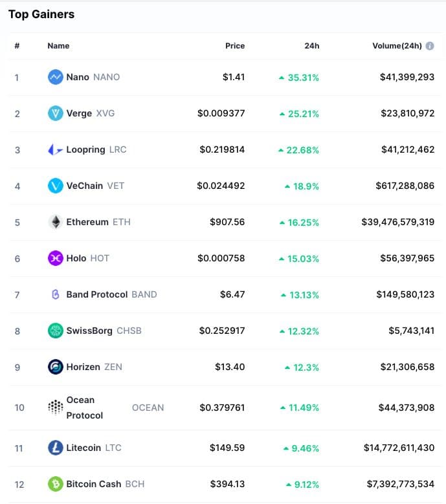The width and height of the screenshot is (446, 504).
Task: Click the Verge coin logo icon
Action: (56, 113)
